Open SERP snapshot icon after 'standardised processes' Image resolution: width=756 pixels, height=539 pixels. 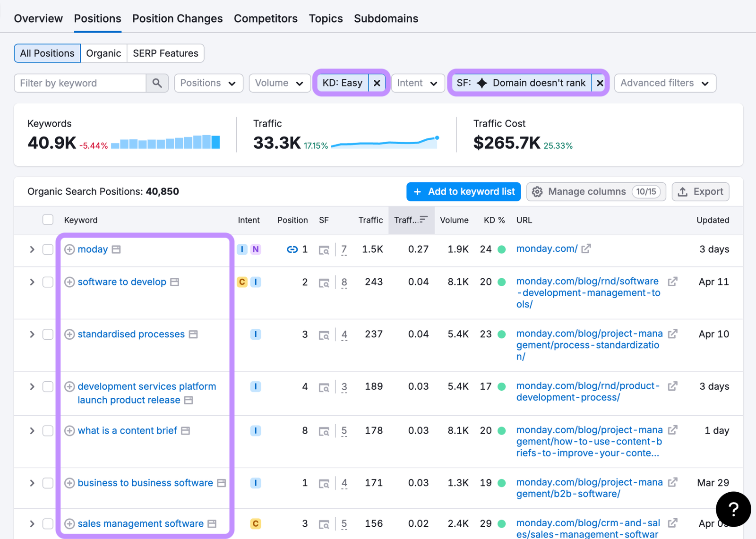[x=193, y=334]
